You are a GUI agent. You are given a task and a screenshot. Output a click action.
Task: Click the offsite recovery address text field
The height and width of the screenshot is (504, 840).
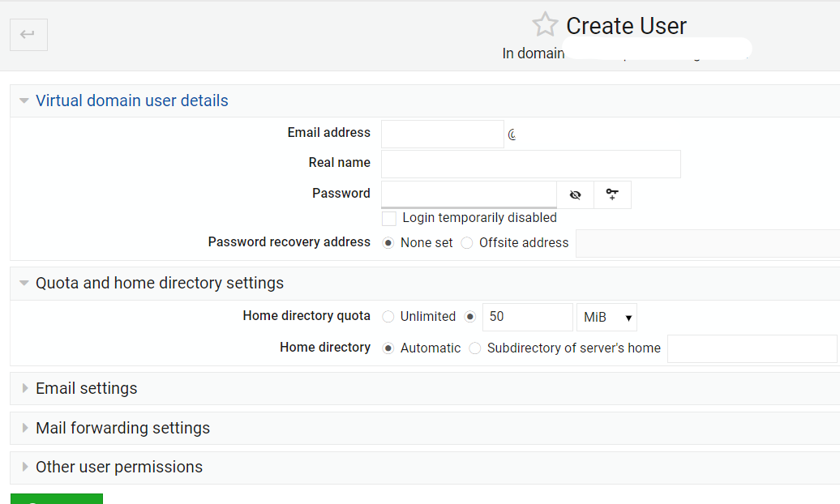(x=708, y=243)
